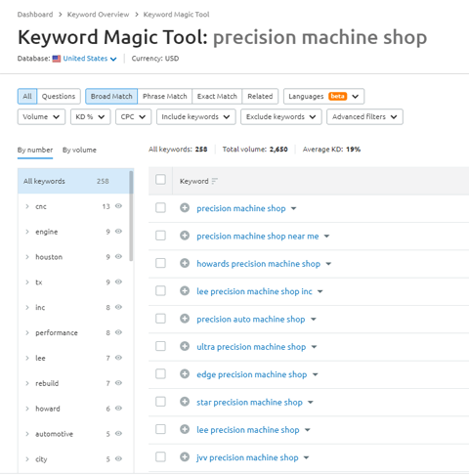
Task: Open the KD % filter dropdown
Action: point(91,116)
